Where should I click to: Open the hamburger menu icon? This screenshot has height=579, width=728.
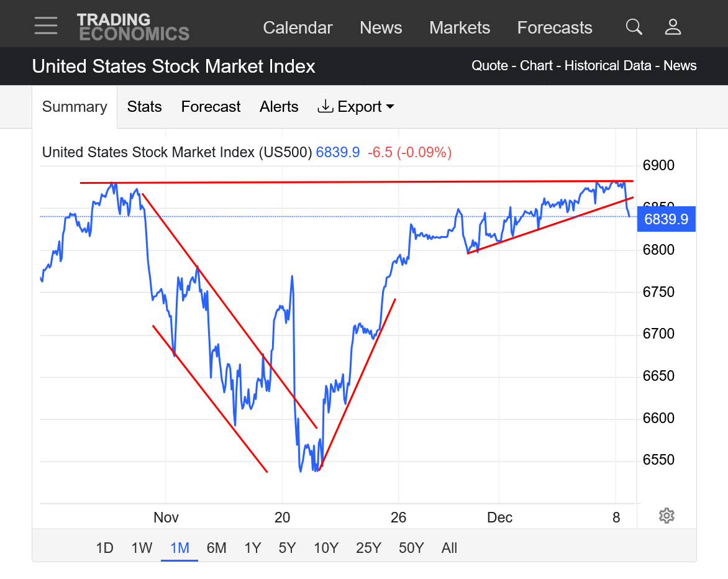coord(46,26)
